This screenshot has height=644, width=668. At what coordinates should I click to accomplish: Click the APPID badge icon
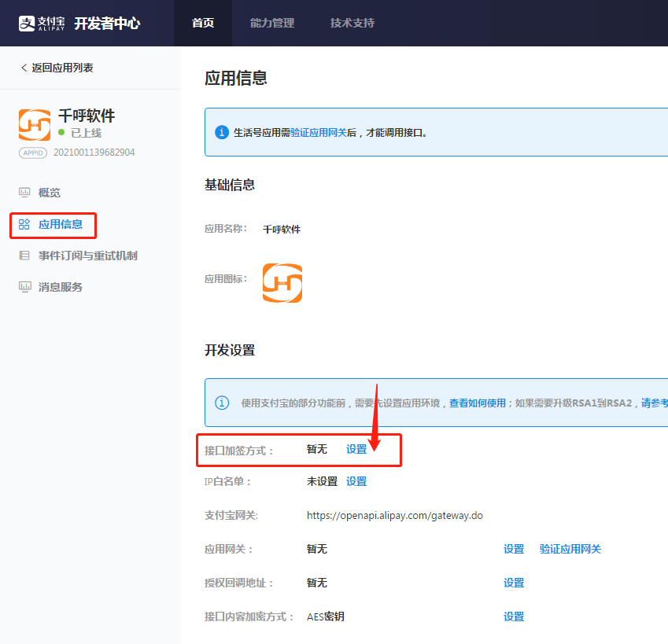pyautogui.click(x=33, y=153)
